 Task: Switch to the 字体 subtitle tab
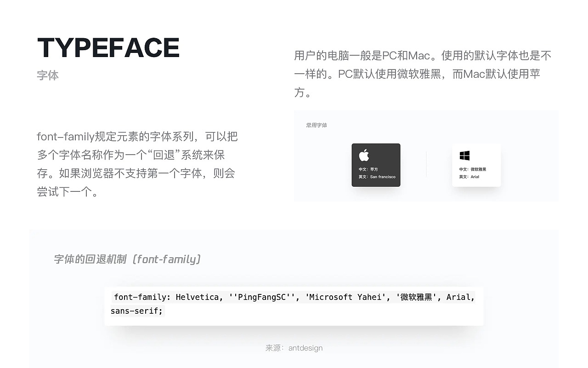tap(47, 75)
